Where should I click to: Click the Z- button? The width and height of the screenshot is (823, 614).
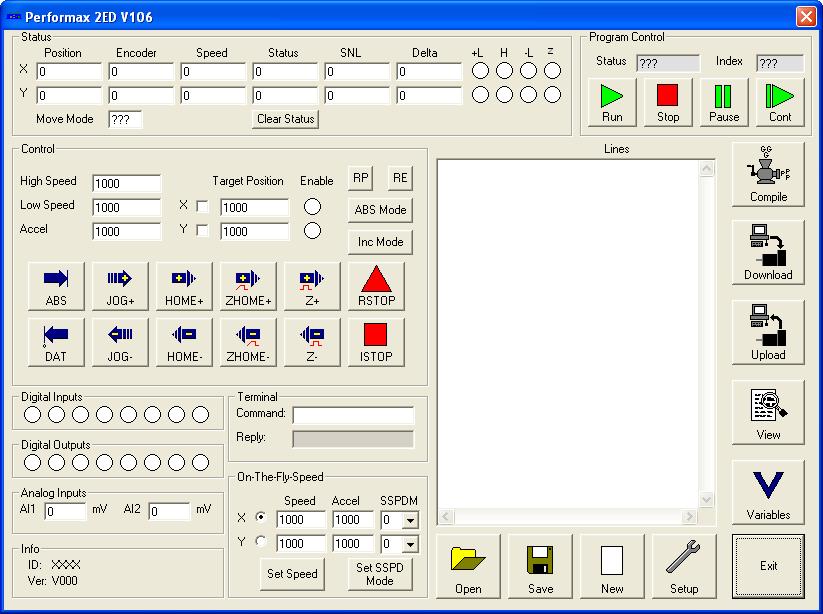[x=312, y=342]
